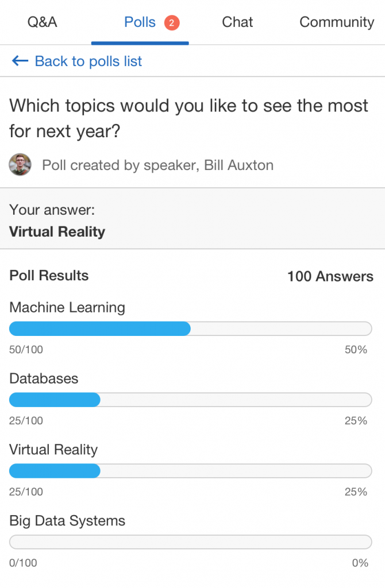385x588 pixels.
Task: Click the Big Data Systems option label
Action: [67, 521]
